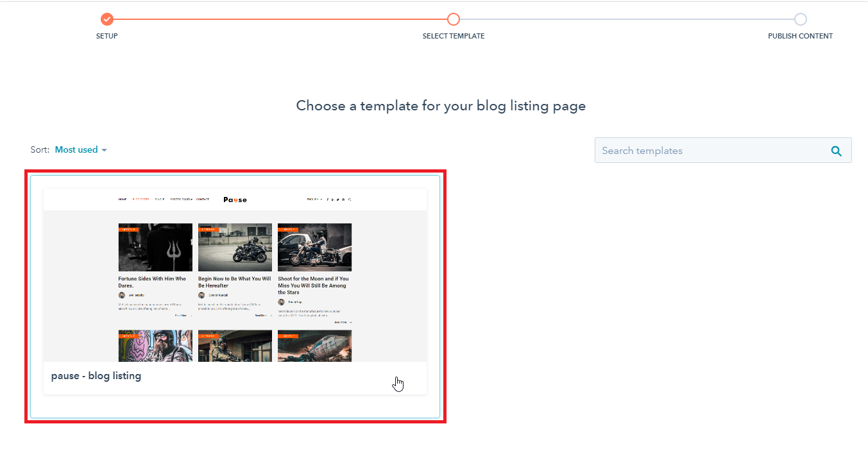Click the bearded man graffiti image
The height and width of the screenshot is (451, 868).
[x=155, y=346]
